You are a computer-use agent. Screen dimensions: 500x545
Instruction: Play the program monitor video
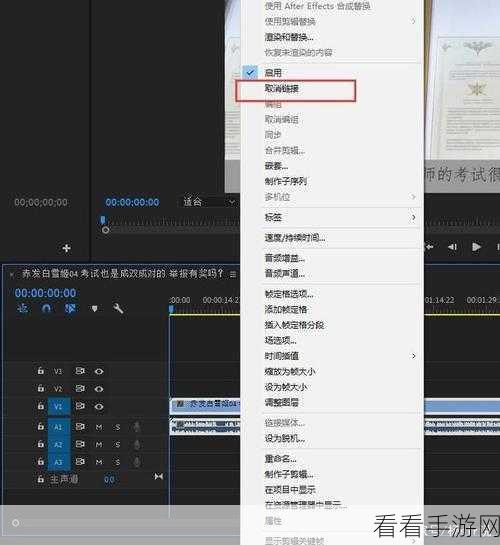coord(476,247)
